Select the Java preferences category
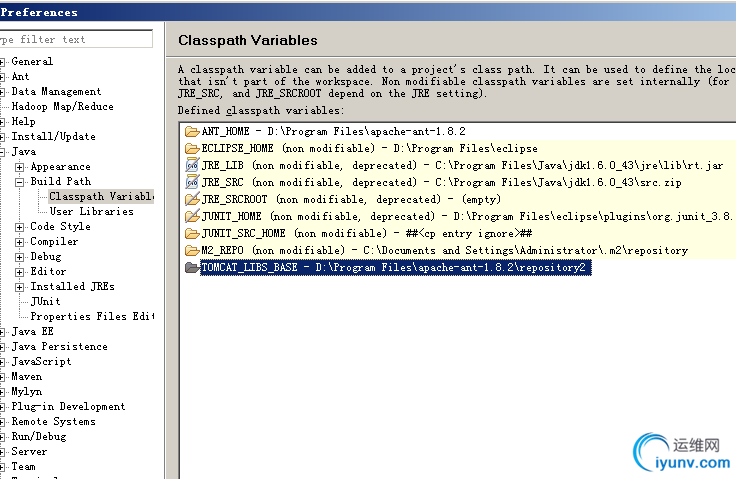The height and width of the screenshot is (479, 736). coord(24,151)
